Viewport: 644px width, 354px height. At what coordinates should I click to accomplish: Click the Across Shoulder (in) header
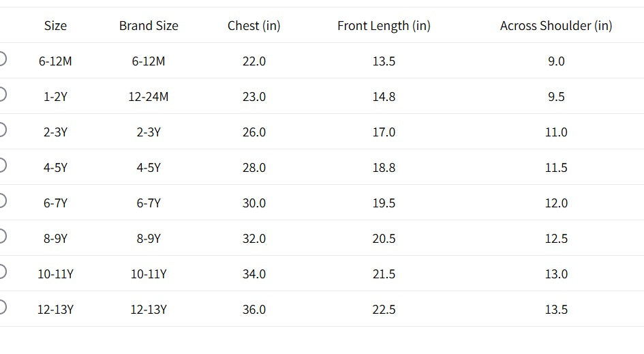pyautogui.click(x=556, y=26)
